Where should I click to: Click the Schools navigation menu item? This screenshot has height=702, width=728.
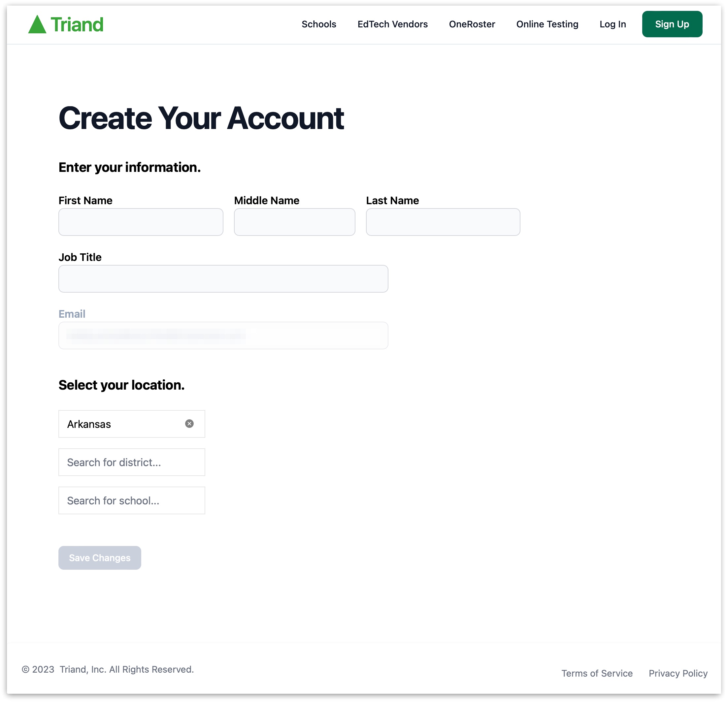click(x=318, y=23)
